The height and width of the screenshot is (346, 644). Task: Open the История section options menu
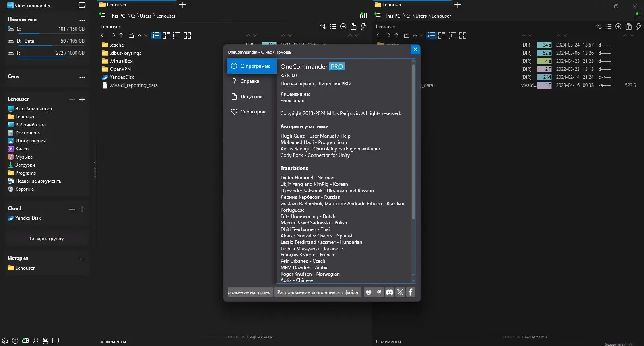point(82,259)
